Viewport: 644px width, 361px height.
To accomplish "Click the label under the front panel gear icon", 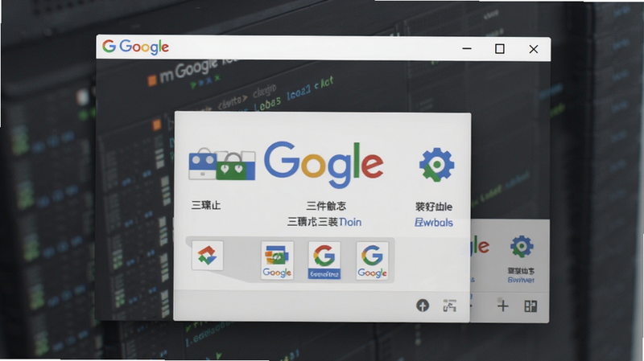I will click(434, 207).
